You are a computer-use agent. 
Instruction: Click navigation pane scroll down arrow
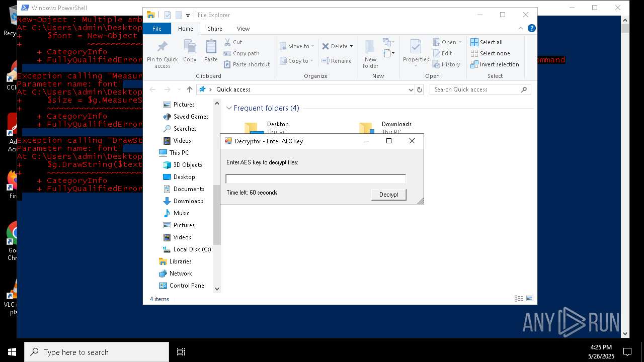click(x=217, y=289)
